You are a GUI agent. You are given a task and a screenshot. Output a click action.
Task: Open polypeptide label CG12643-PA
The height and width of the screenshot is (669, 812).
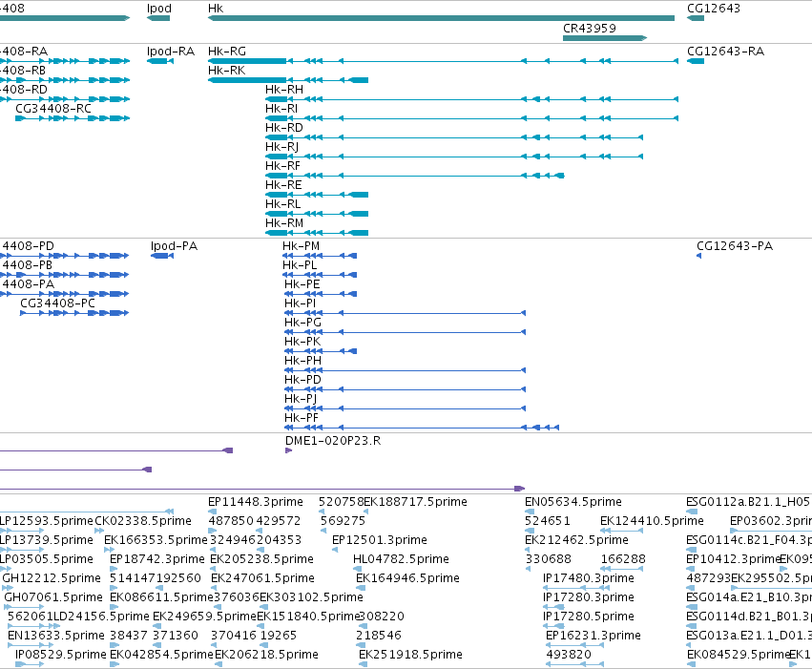tap(735, 246)
